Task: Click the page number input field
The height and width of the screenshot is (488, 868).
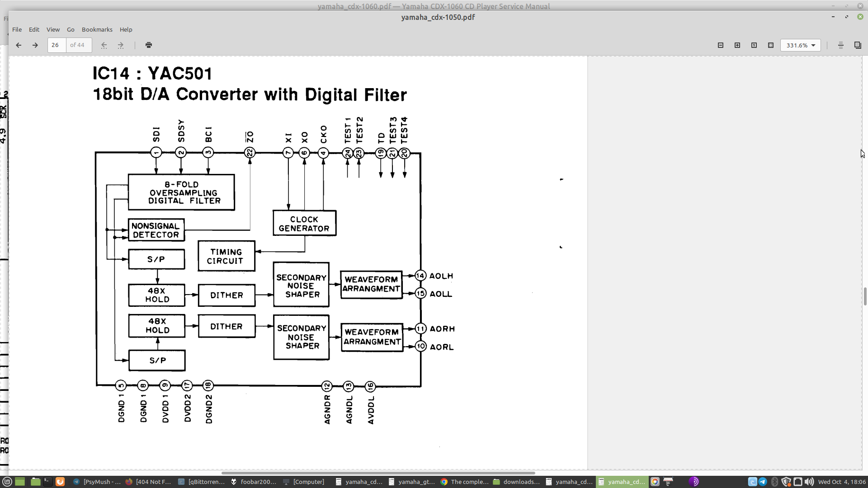Action: coord(57,45)
